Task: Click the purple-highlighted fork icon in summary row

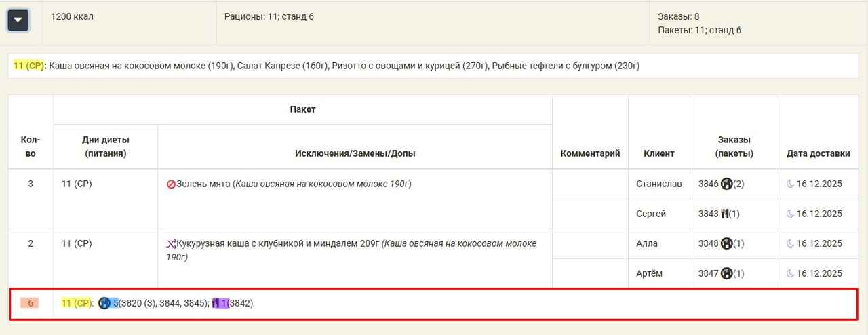Action: pyautogui.click(x=216, y=303)
